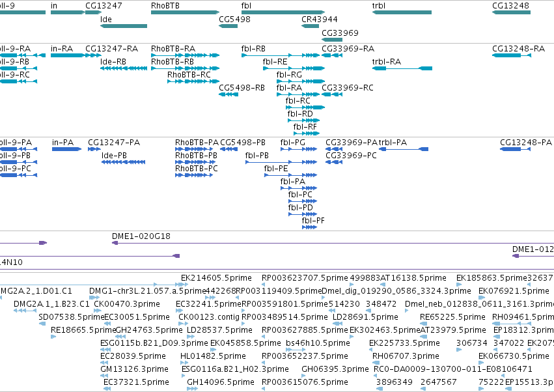Select transcript fbl-RC
554x392 pixels.
[x=305, y=107]
